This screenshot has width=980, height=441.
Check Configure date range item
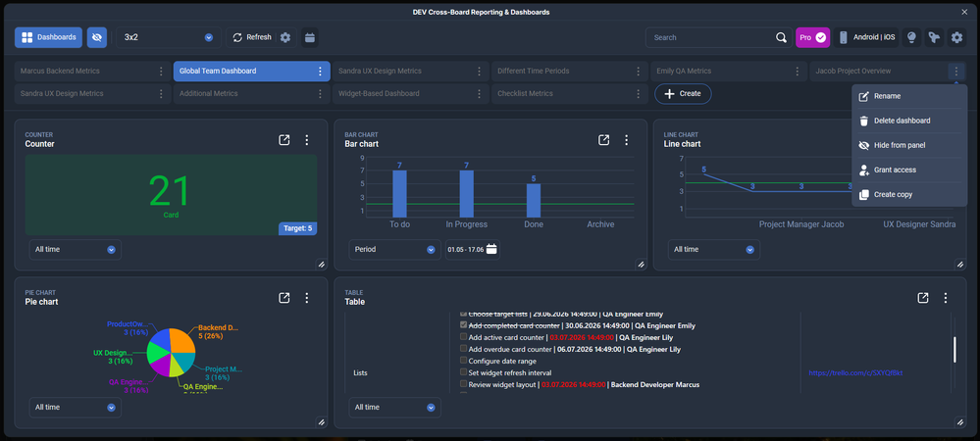pos(463,361)
